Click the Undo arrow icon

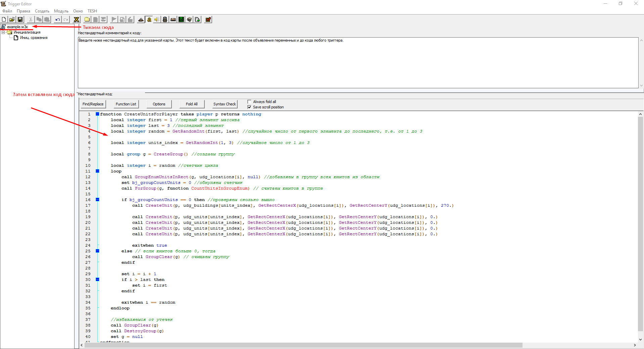pos(58,19)
